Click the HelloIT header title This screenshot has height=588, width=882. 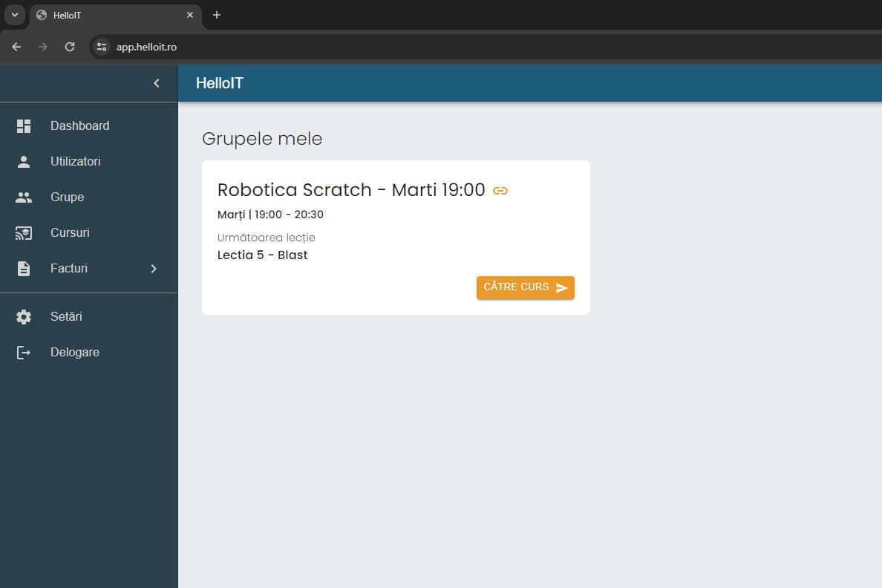pyautogui.click(x=219, y=83)
